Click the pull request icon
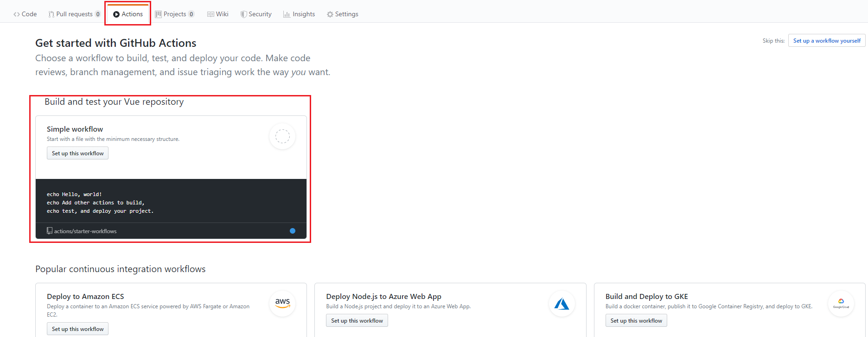This screenshot has height=337, width=868. click(x=51, y=14)
